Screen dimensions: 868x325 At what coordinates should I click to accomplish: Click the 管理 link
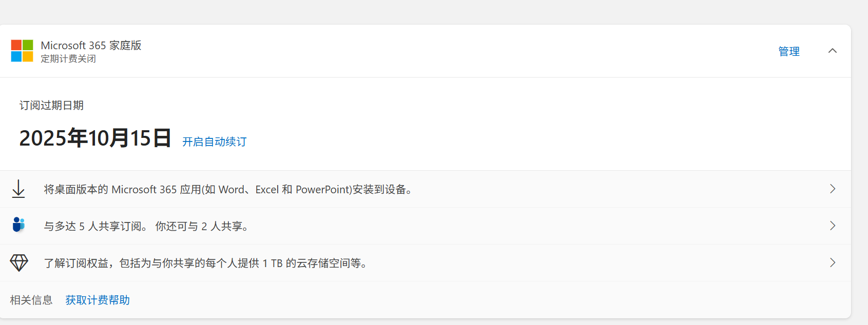coord(789,51)
